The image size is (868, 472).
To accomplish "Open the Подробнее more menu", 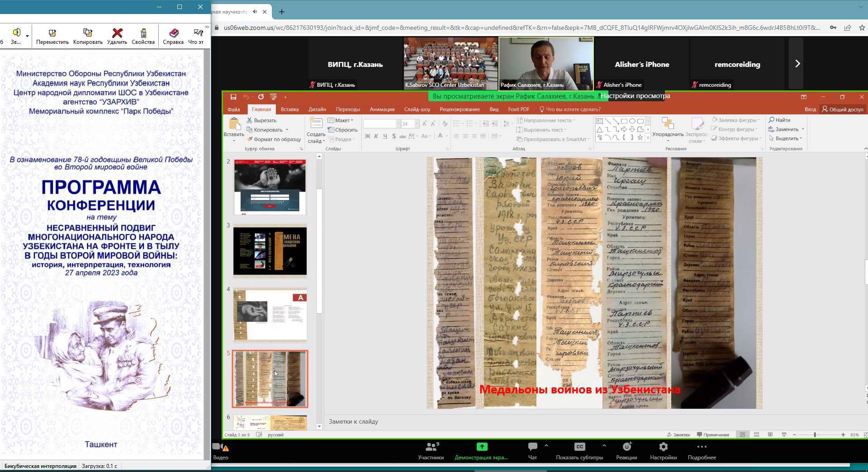I will pyautogui.click(x=702, y=447).
